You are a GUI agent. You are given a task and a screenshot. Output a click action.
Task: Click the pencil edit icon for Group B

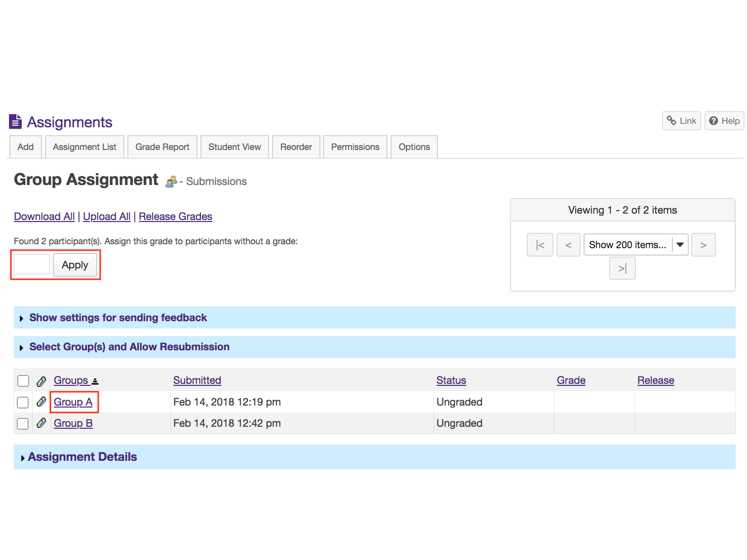pos(41,423)
